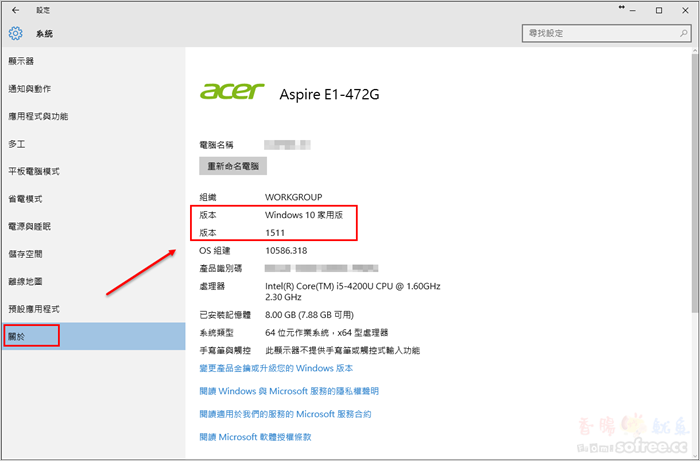Open 閱讀 Microsoft 軟體授權條款 link

[255, 437]
